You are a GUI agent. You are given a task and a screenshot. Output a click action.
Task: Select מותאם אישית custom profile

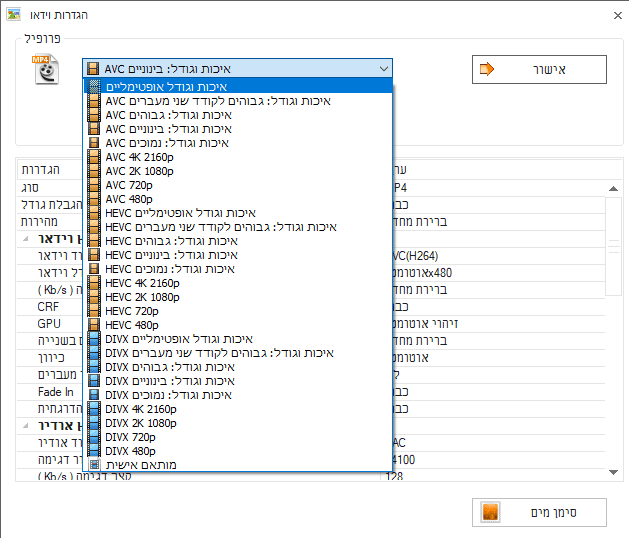click(237, 465)
